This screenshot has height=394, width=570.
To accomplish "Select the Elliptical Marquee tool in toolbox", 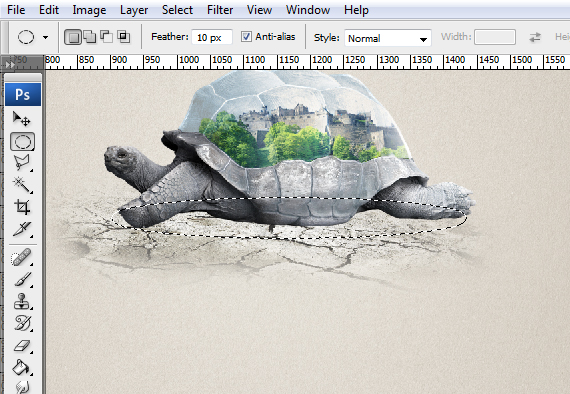I will 23,142.
